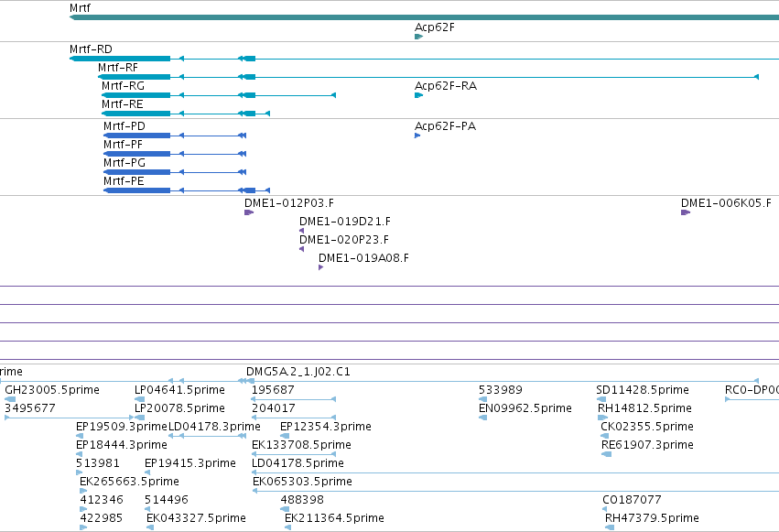Click the DME1-019D21.F purple arrow marker
The height and width of the screenshot is (532, 779).
(x=301, y=231)
